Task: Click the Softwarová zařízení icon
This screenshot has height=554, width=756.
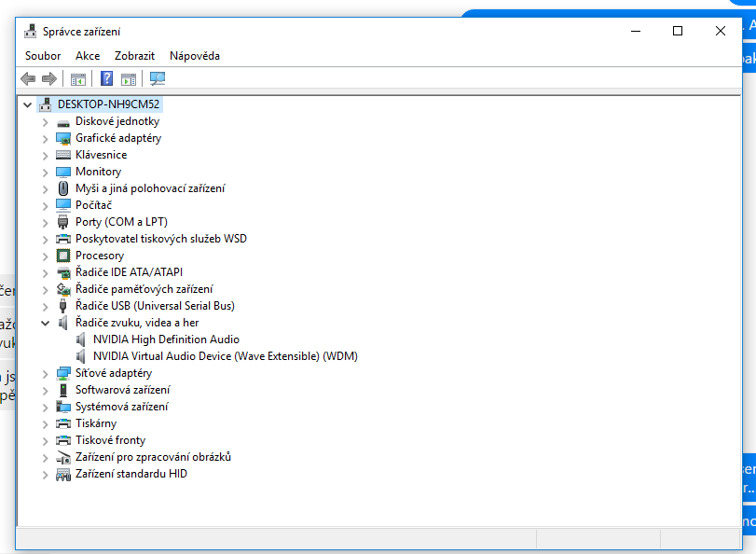Action: pos(63,390)
